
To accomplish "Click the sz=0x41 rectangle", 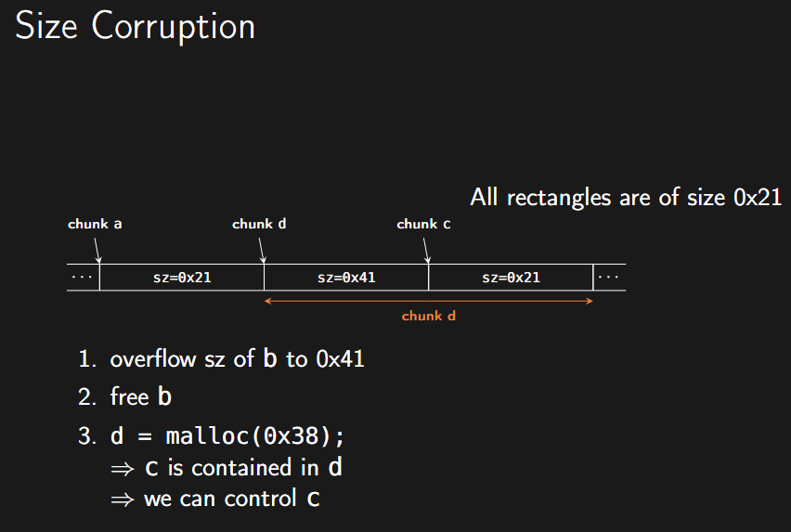I will tap(346, 278).
